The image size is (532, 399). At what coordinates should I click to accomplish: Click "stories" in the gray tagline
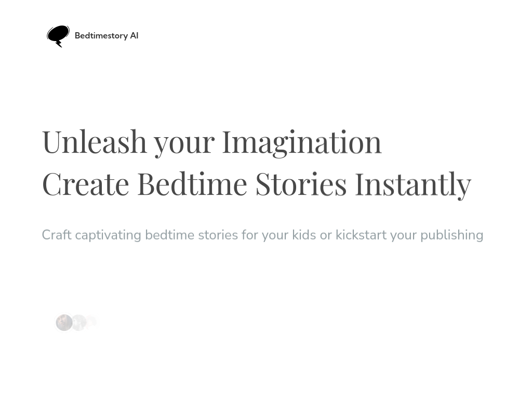pyautogui.click(x=218, y=235)
